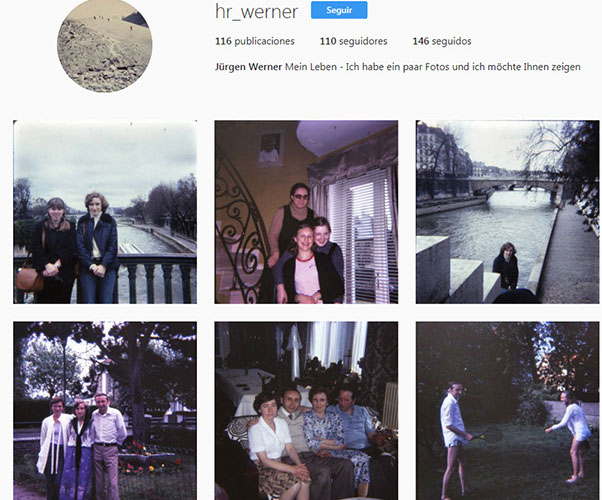Click the Seguir follow button

[x=339, y=10]
